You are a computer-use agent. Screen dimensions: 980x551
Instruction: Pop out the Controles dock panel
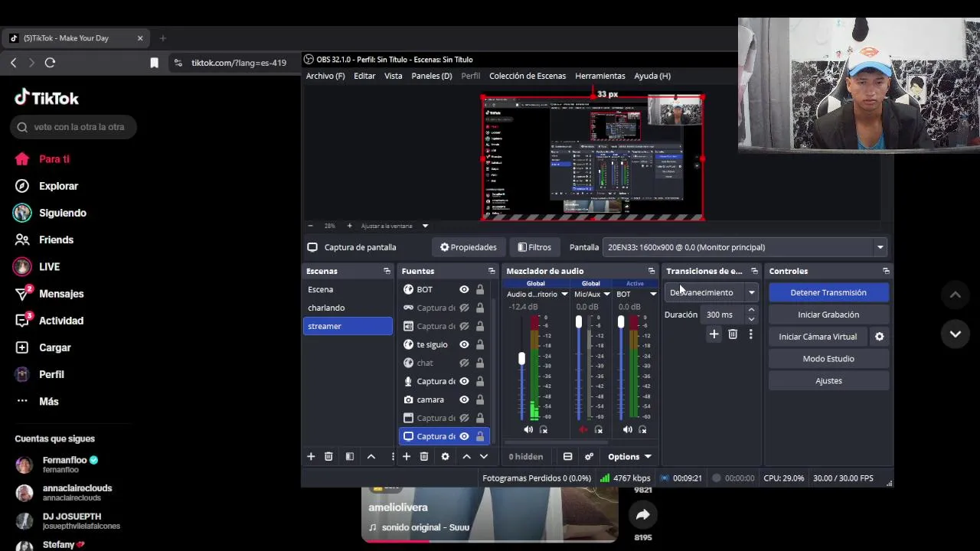pyautogui.click(x=886, y=271)
